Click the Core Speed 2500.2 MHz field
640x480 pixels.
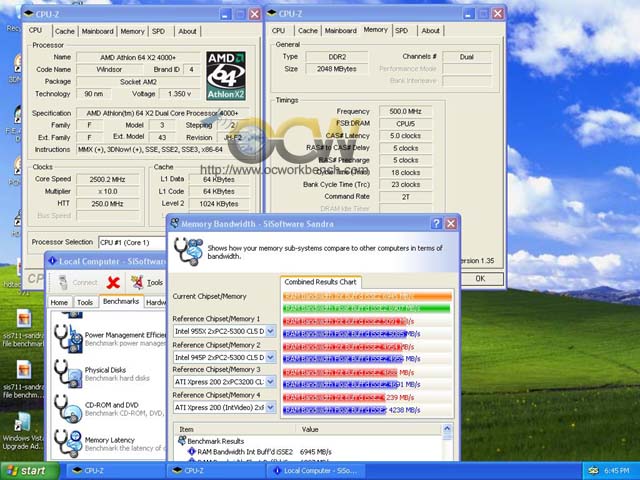point(107,179)
